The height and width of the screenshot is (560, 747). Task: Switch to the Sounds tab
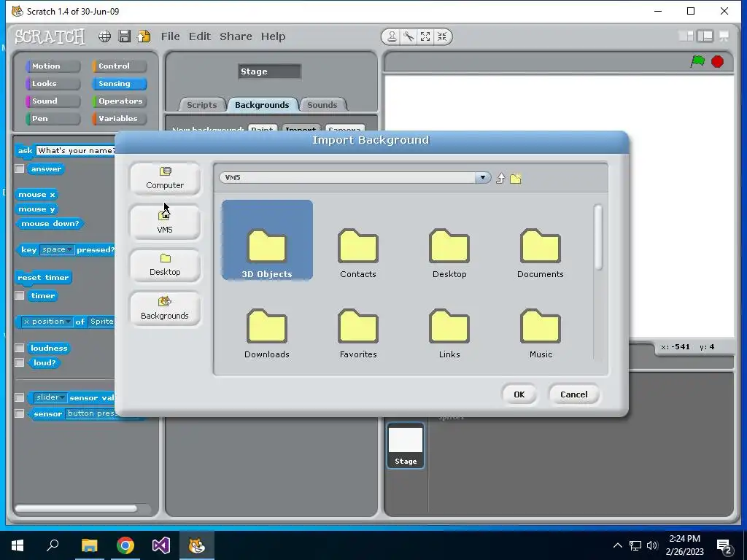[x=322, y=105]
